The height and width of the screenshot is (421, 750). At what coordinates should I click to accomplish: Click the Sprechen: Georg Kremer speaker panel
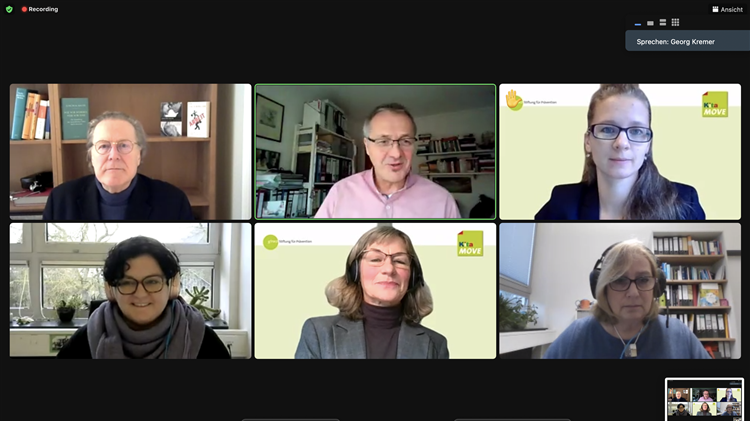pos(687,41)
